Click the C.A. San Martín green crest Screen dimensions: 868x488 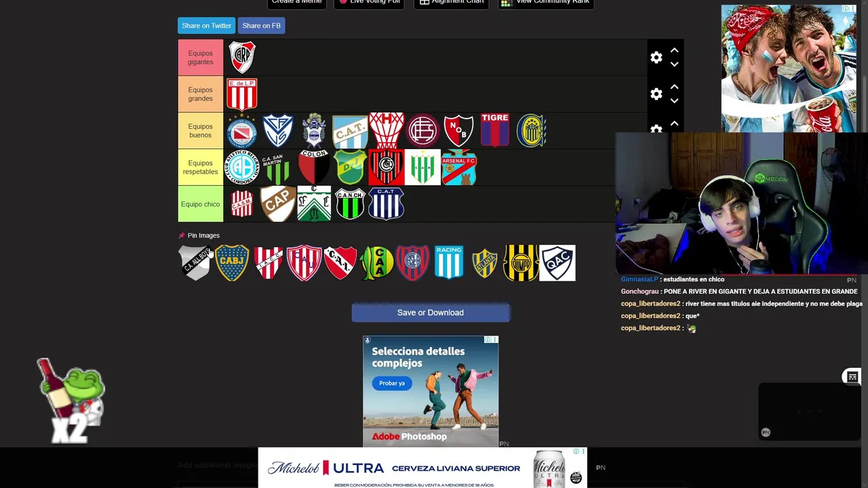coord(278,167)
